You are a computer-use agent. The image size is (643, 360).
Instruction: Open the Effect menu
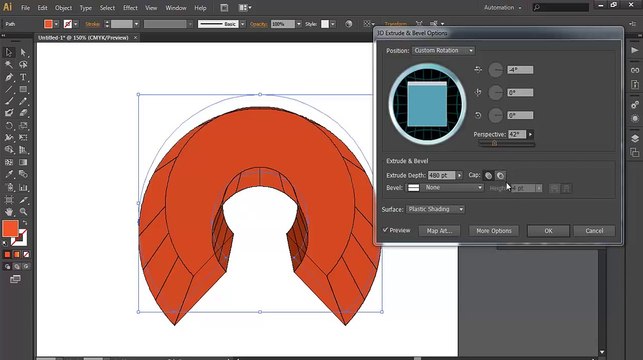click(x=130, y=8)
